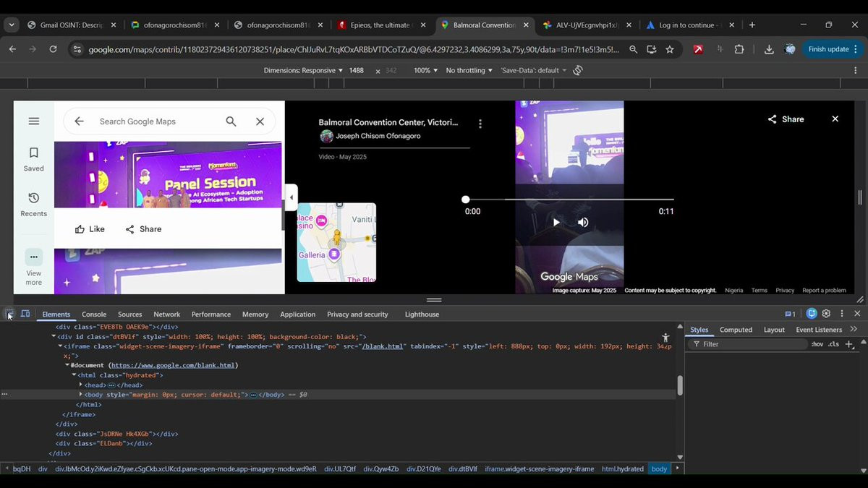Toggle the .cls class editor

point(833,344)
